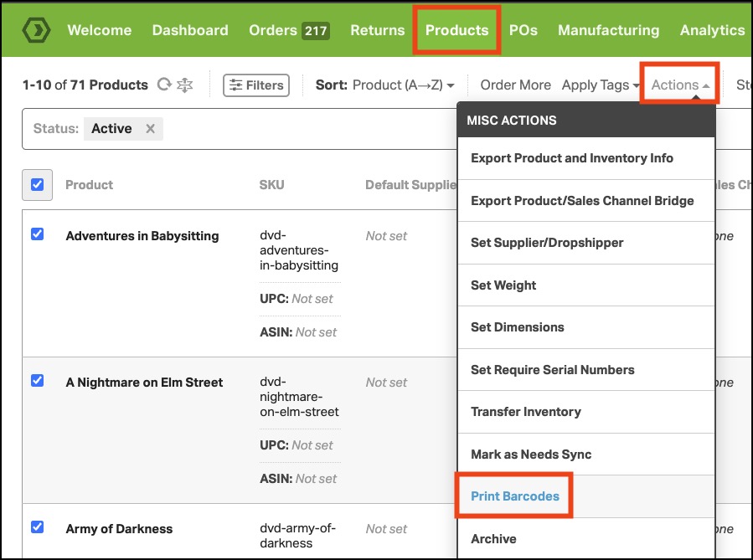Open A Nightmare on Elm Street product
Image resolution: width=753 pixels, height=560 pixels.
tap(144, 382)
